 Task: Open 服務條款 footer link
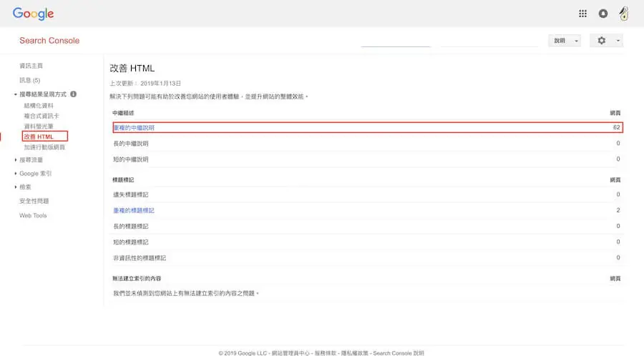coord(326,352)
